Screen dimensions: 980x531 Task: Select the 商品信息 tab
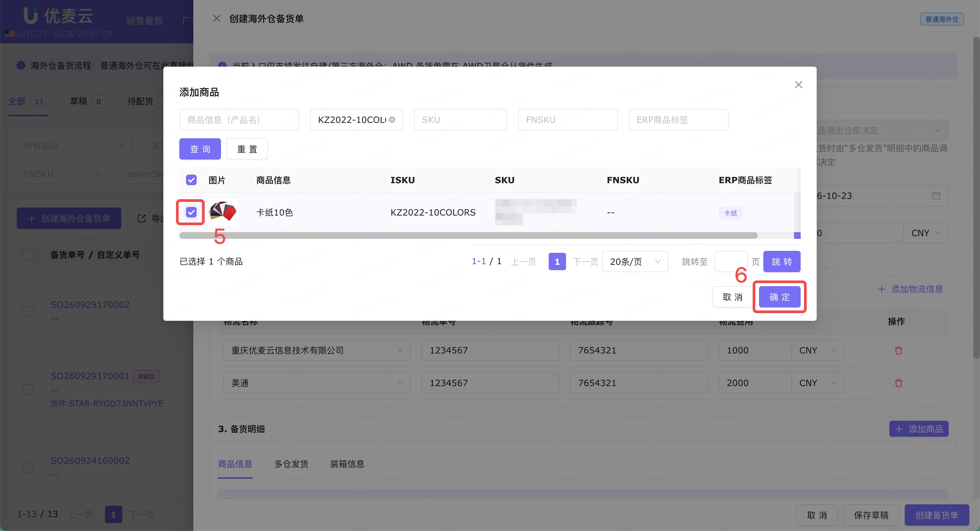[235, 464]
